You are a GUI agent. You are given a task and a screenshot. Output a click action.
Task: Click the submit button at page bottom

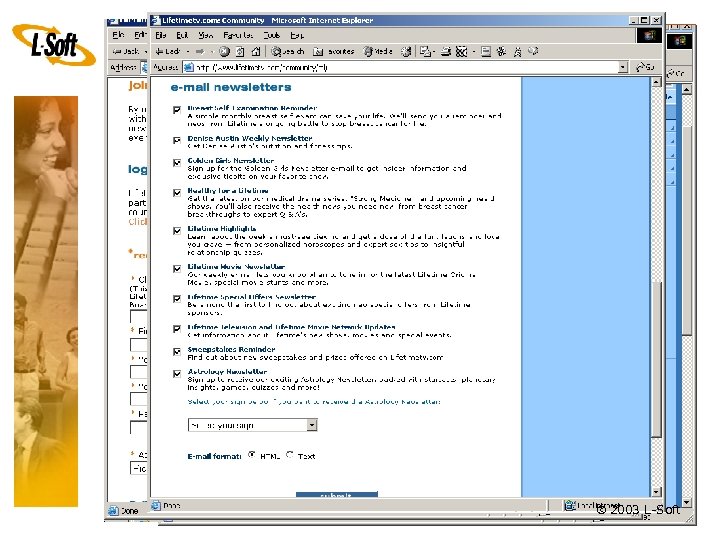(337, 495)
